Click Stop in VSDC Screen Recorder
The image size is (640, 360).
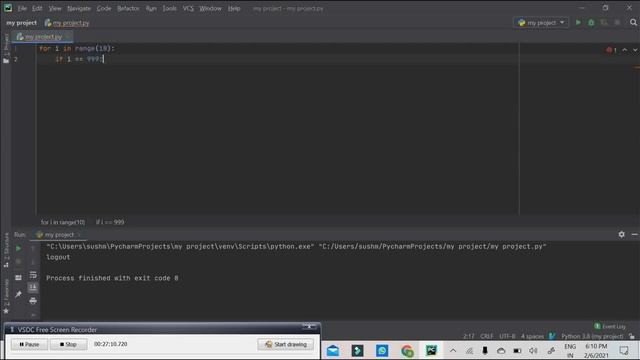pyautogui.click(x=68, y=344)
